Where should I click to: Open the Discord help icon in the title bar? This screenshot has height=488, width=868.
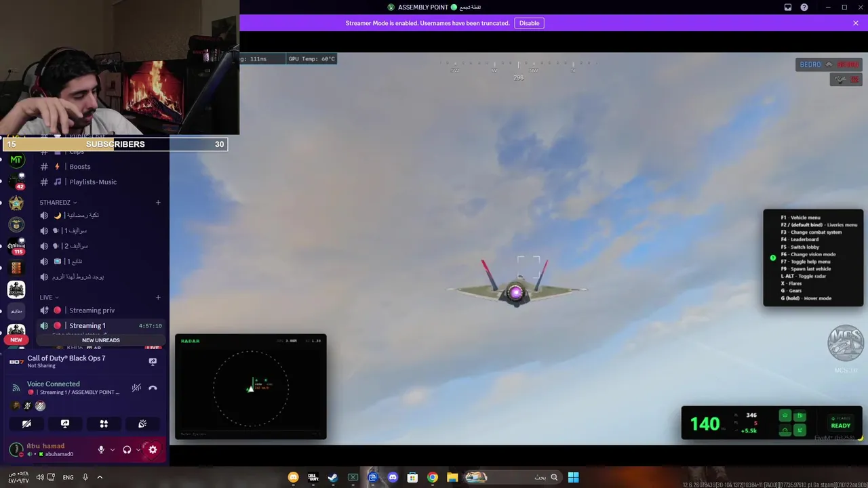pyautogui.click(x=804, y=7)
